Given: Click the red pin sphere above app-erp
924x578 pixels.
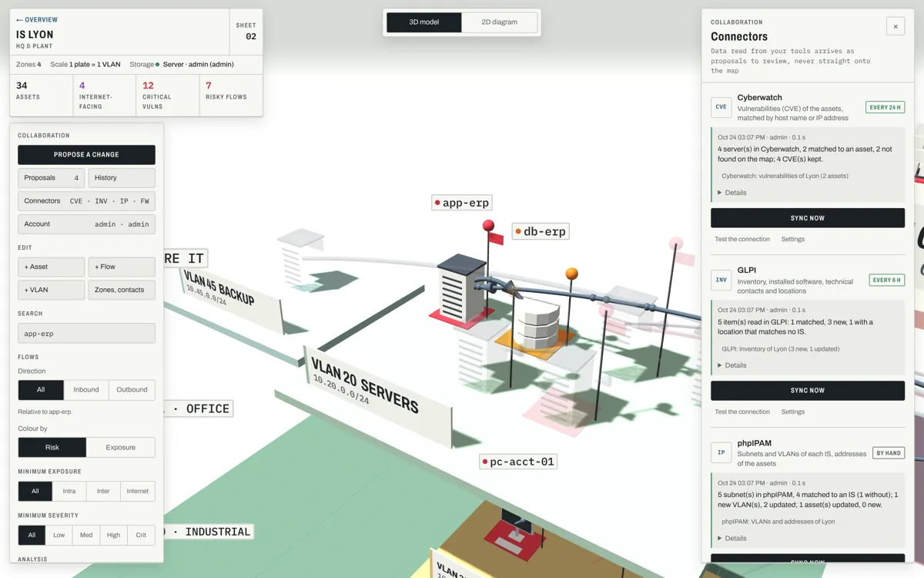Looking at the screenshot, I should [488, 225].
